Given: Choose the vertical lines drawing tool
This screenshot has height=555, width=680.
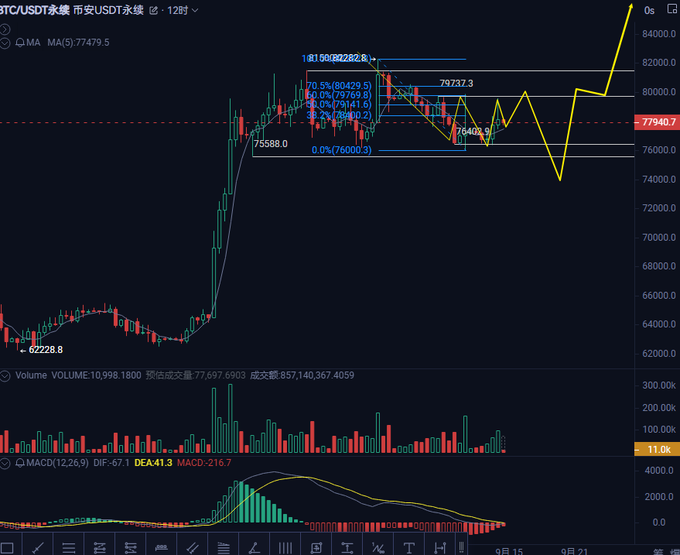Looking at the screenshot, I should click(285, 548).
